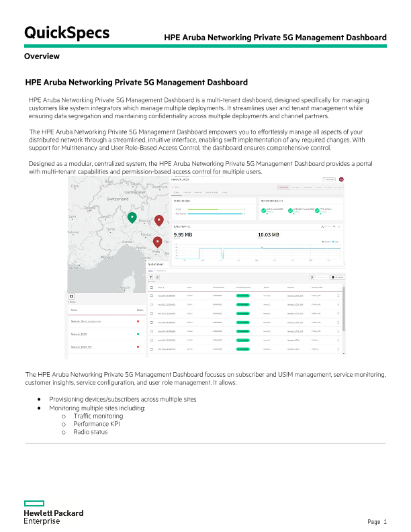Click the data traffic line chart
411x532 pixels.
pos(258,252)
